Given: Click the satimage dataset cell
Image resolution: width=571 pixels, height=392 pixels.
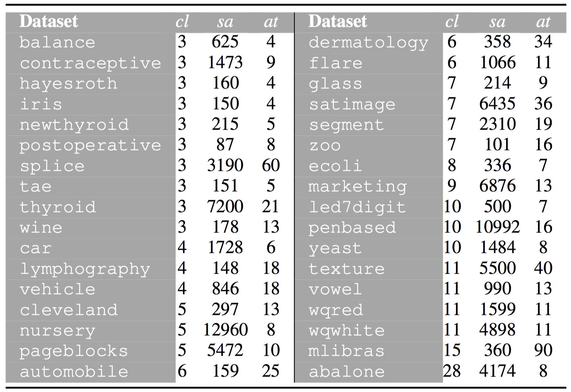Looking at the screenshot, I should click(352, 104).
